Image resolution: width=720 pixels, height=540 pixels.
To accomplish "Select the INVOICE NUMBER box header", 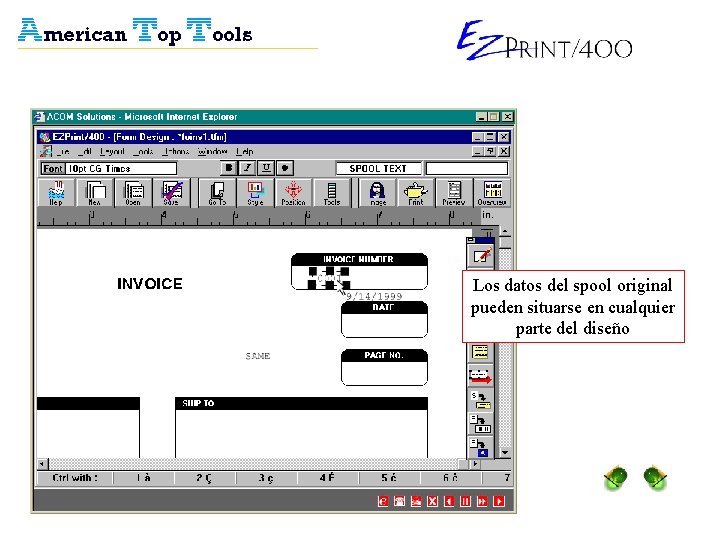I will coord(359,259).
